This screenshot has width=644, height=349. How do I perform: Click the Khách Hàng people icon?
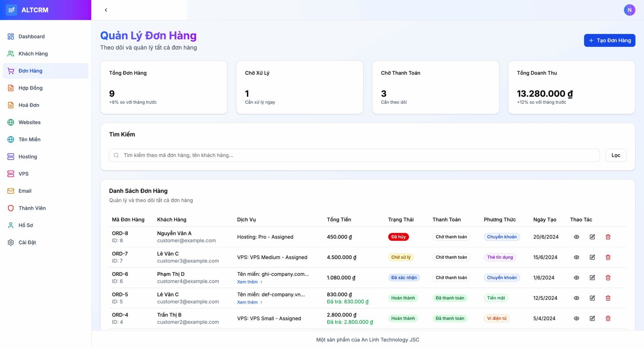click(x=10, y=53)
